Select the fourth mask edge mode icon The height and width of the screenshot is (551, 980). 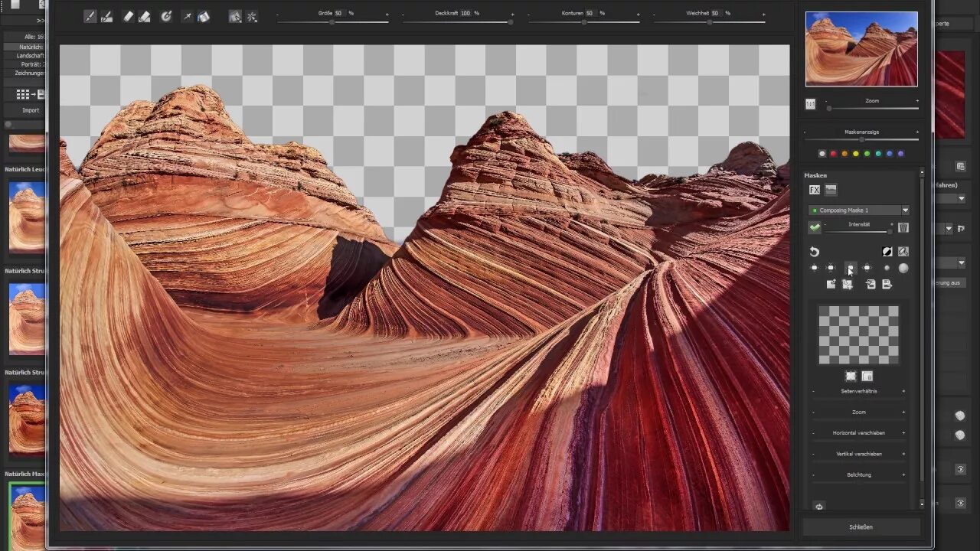[x=867, y=268]
